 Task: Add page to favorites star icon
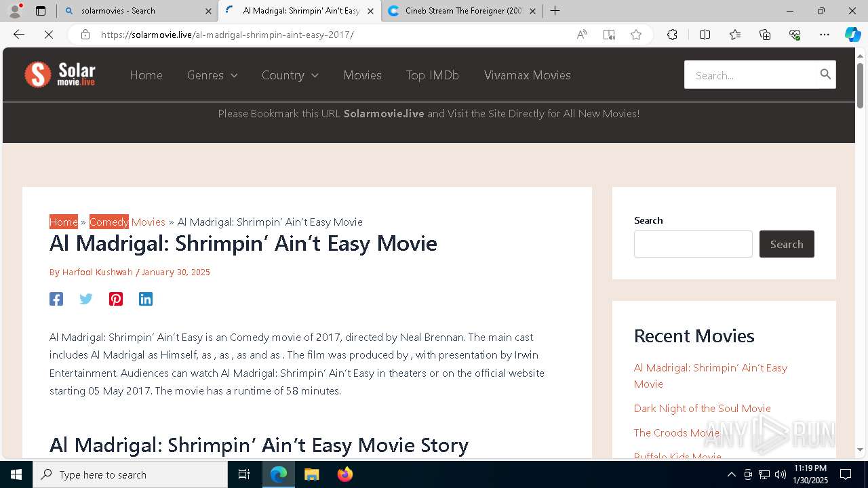tap(636, 35)
